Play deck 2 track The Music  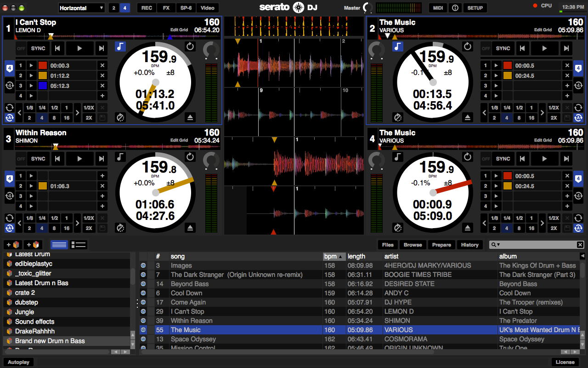pos(544,48)
